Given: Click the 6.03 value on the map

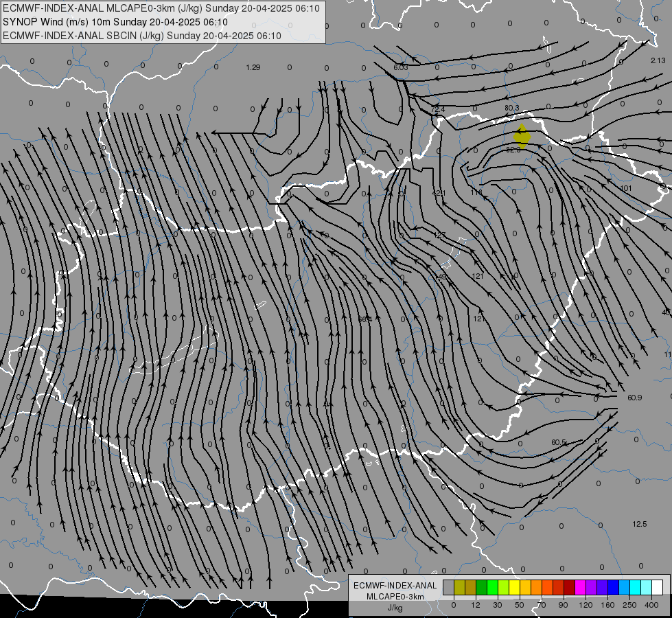Looking at the screenshot, I should click(x=401, y=67).
